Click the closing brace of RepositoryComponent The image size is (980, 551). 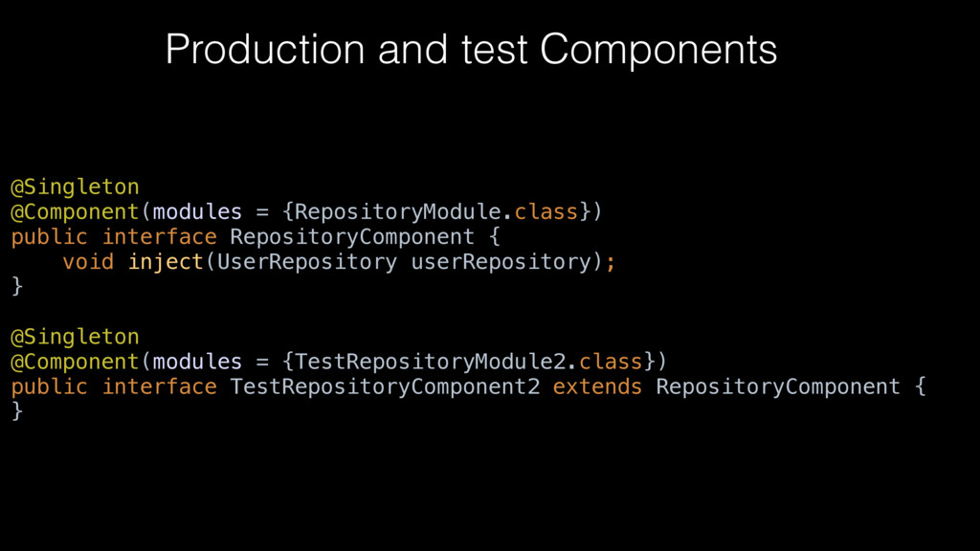pyautogui.click(x=17, y=286)
